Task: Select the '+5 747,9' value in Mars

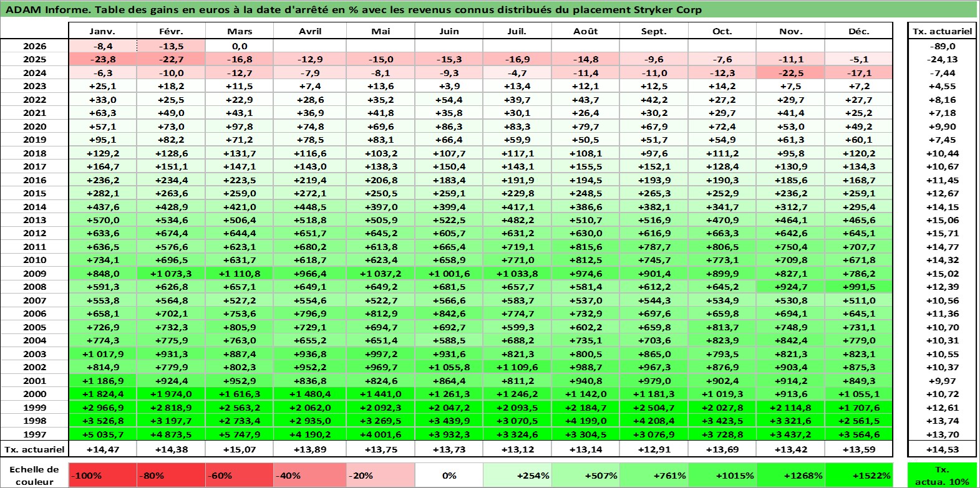Action: [x=240, y=434]
